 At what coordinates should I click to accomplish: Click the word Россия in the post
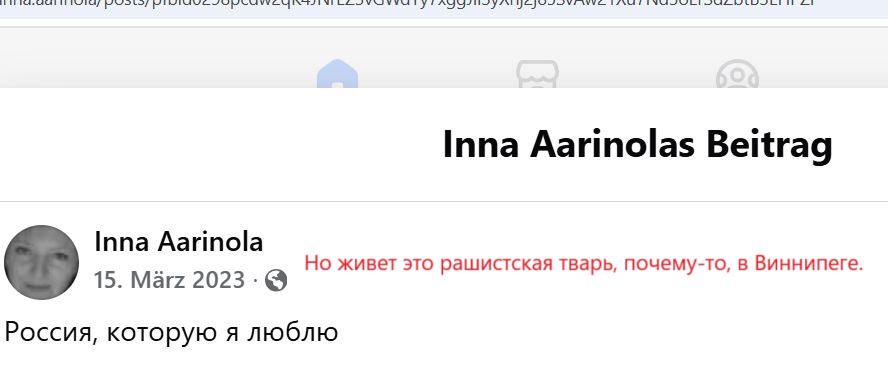[x=47, y=332]
